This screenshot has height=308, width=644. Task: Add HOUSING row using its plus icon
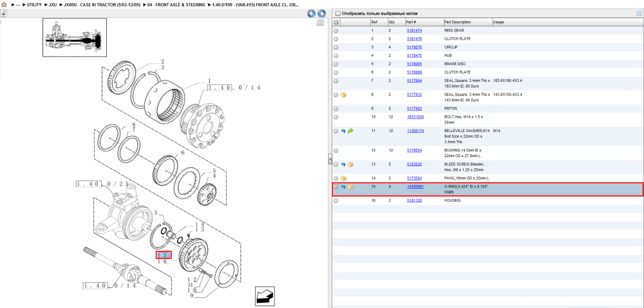[x=336, y=201]
